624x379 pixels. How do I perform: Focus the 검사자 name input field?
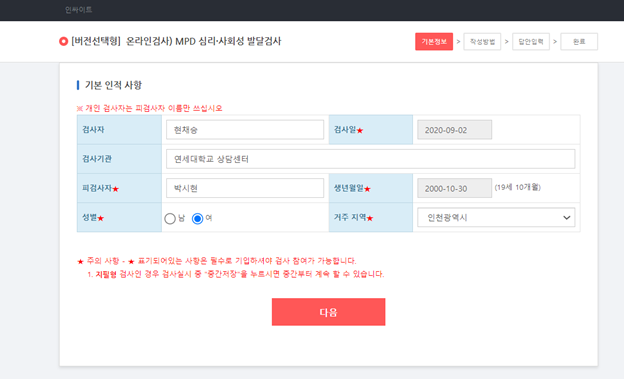[x=245, y=130]
